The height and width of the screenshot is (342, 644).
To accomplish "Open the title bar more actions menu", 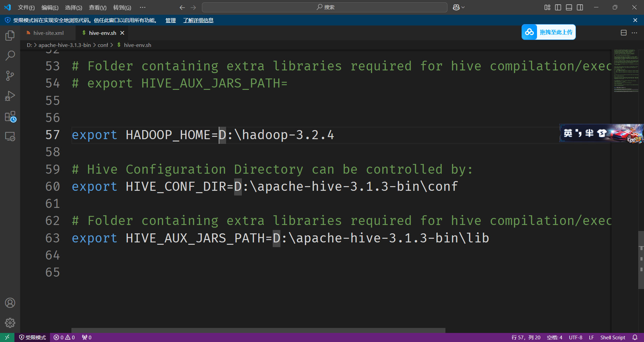I will (142, 7).
